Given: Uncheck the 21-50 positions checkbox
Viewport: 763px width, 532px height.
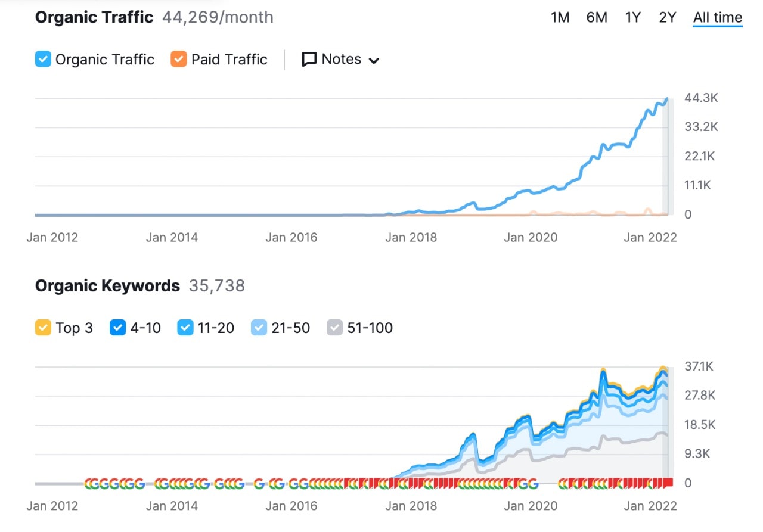Looking at the screenshot, I should 259,328.
